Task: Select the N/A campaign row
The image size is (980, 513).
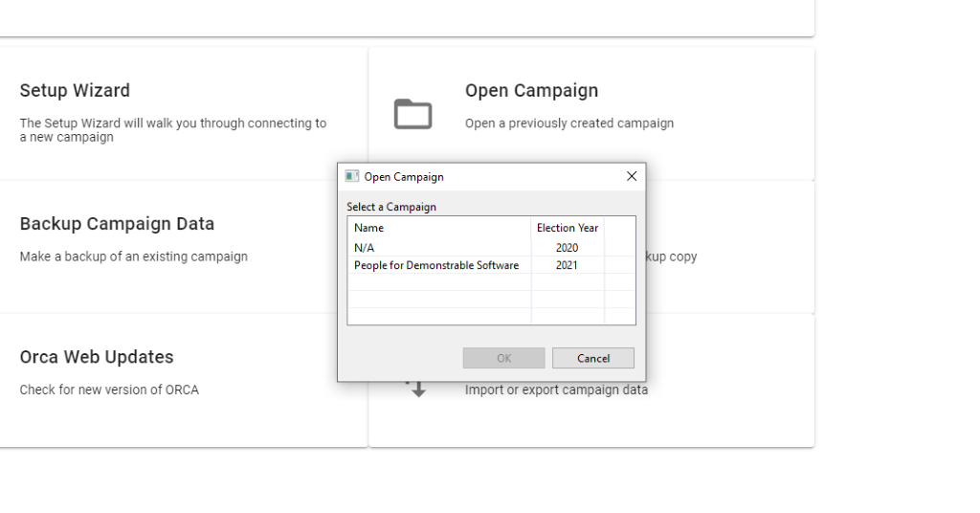Action: (491, 248)
